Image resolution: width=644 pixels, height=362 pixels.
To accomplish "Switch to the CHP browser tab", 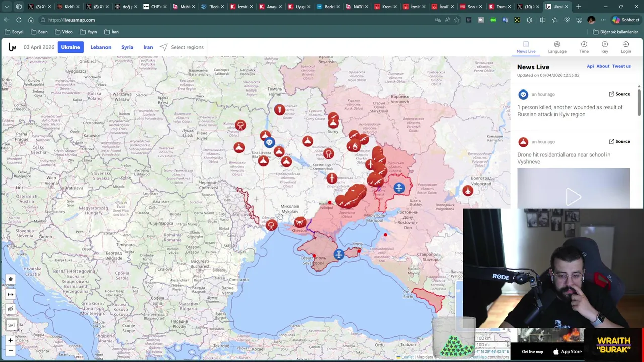I will click(155, 7).
